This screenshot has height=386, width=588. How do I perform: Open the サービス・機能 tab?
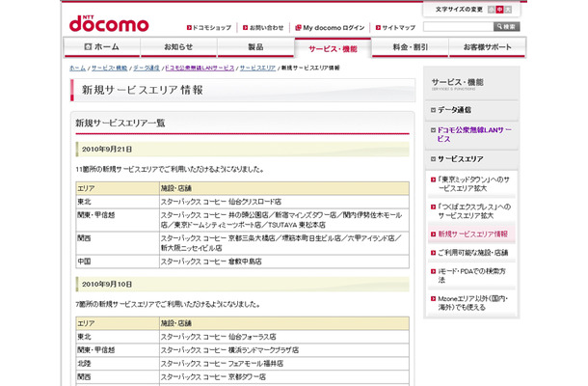coord(333,48)
